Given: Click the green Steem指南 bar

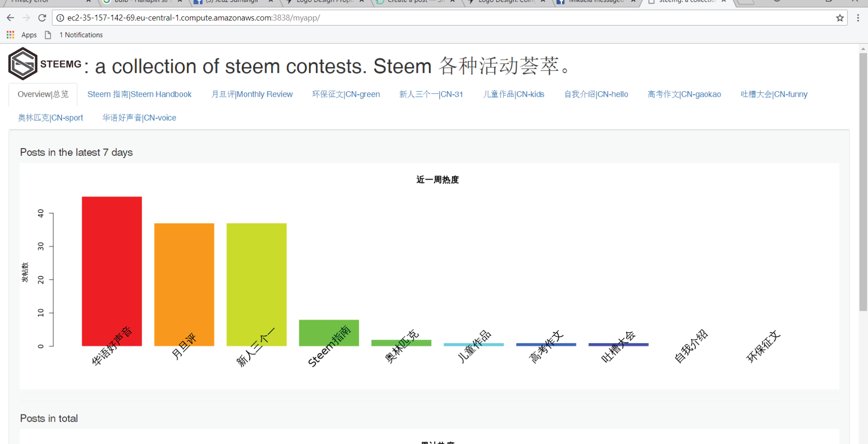Looking at the screenshot, I should (329, 333).
